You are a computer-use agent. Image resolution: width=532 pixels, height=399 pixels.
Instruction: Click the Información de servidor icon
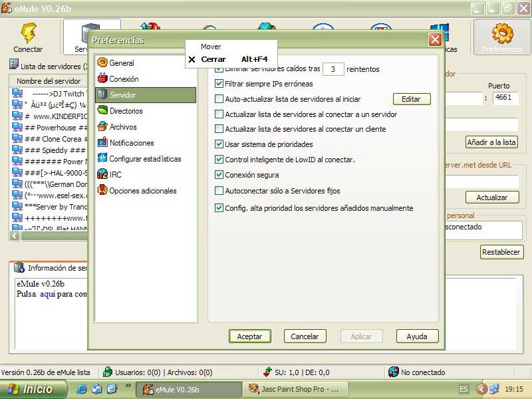(19, 267)
